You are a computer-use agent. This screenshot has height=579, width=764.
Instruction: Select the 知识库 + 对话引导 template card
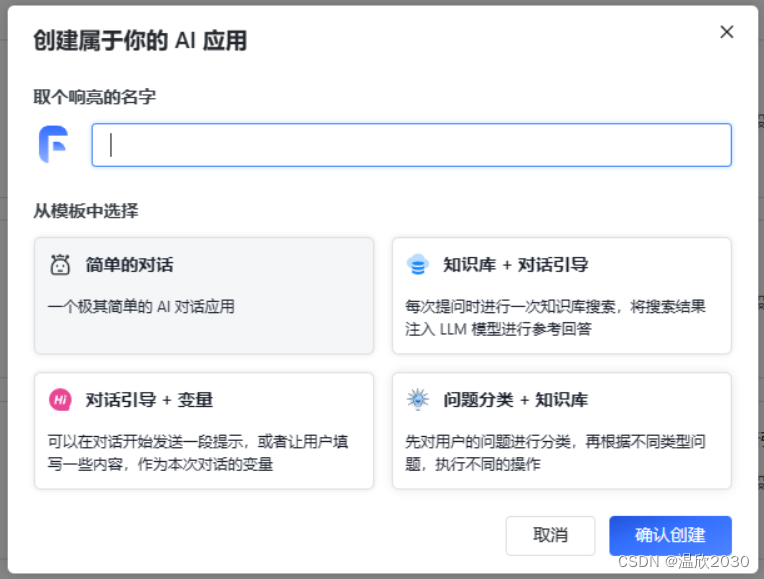(x=561, y=296)
